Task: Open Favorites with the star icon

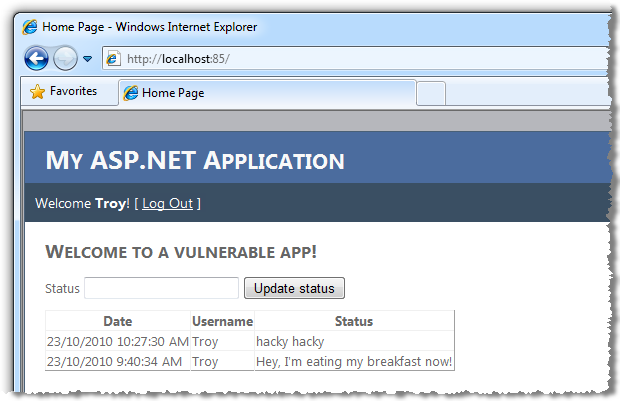Action: click(38, 92)
